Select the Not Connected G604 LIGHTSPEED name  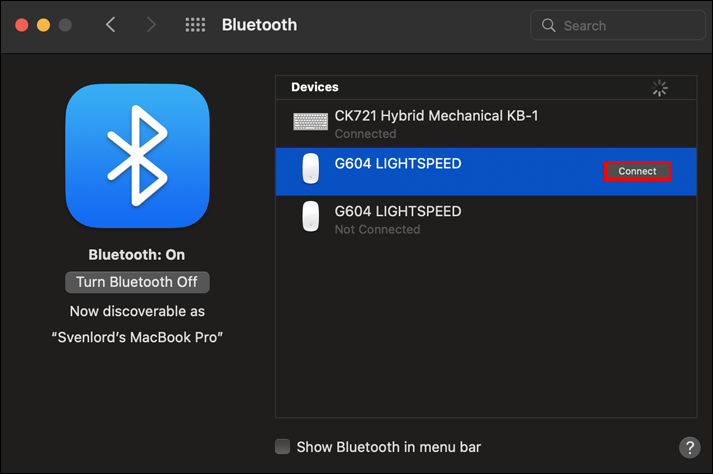(398, 211)
